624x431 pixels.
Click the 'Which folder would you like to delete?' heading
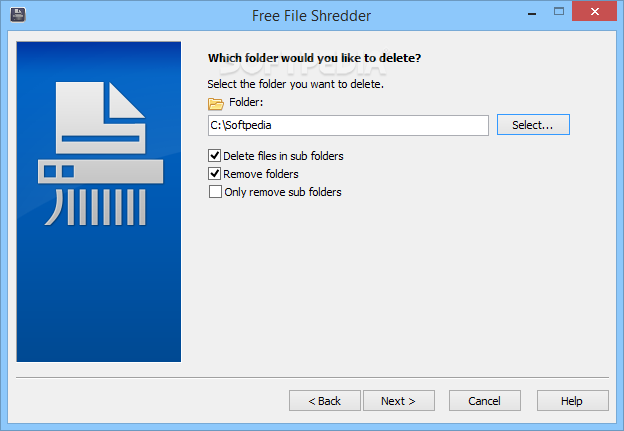tap(314, 58)
